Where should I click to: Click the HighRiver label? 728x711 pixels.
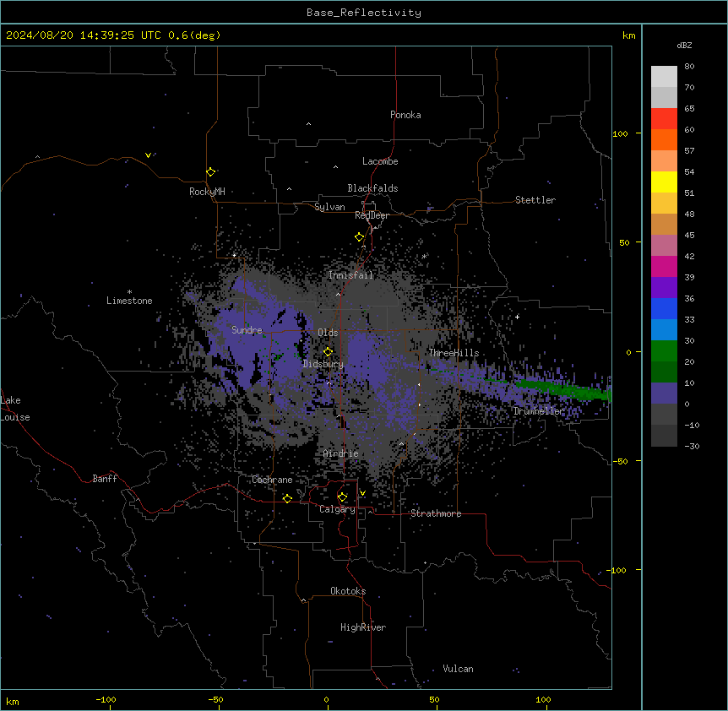point(363,627)
